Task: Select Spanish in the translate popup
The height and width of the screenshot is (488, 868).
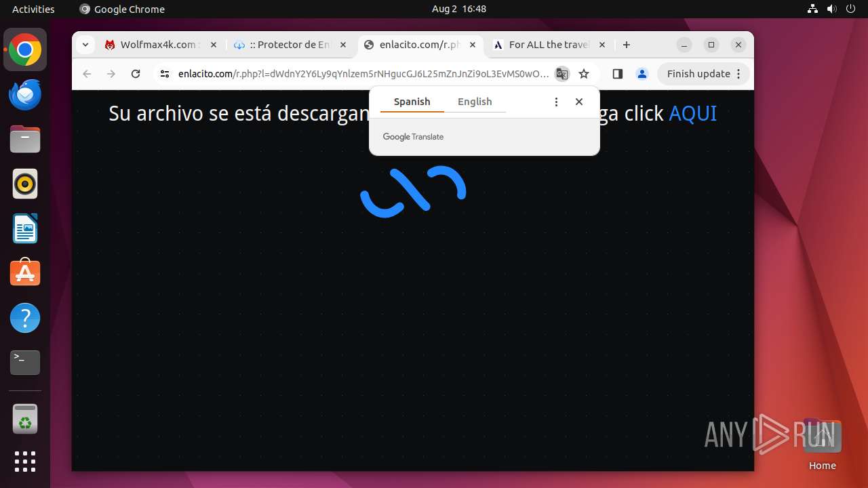Action: coord(412,102)
